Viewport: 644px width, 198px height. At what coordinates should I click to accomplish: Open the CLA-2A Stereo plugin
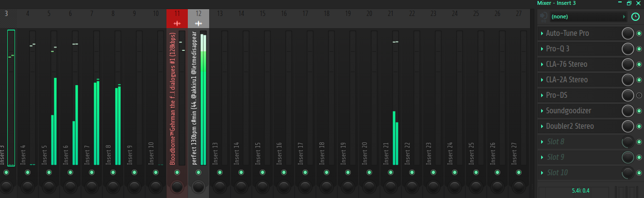tap(567, 80)
